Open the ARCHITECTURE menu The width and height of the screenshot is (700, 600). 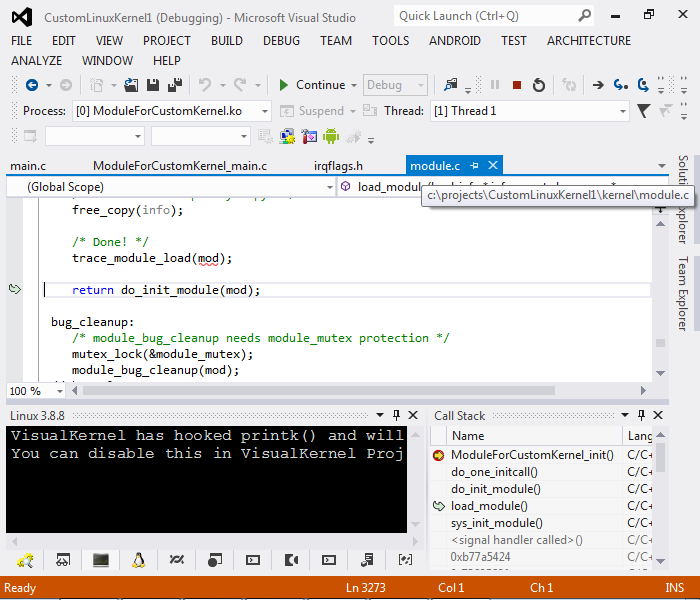[x=589, y=41]
